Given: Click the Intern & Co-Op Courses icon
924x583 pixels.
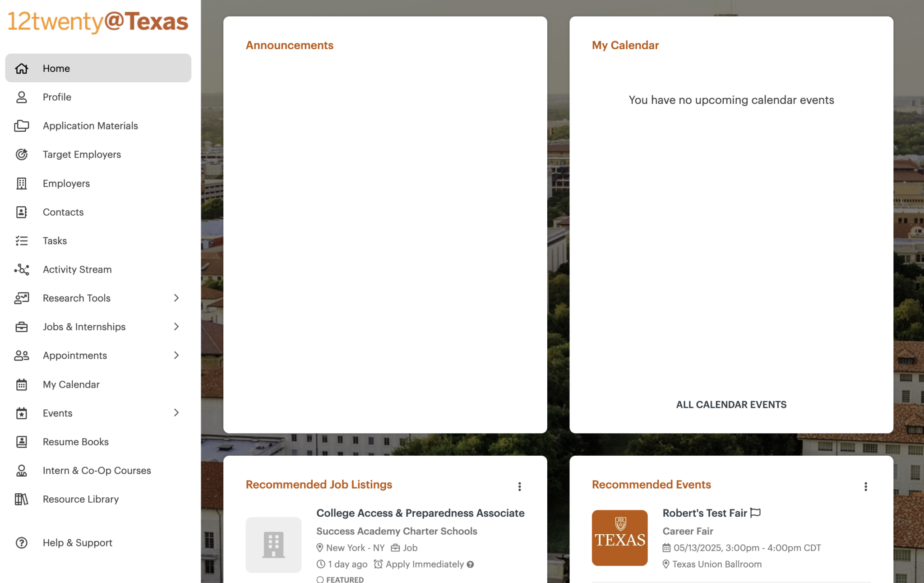Looking at the screenshot, I should (22, 471).
